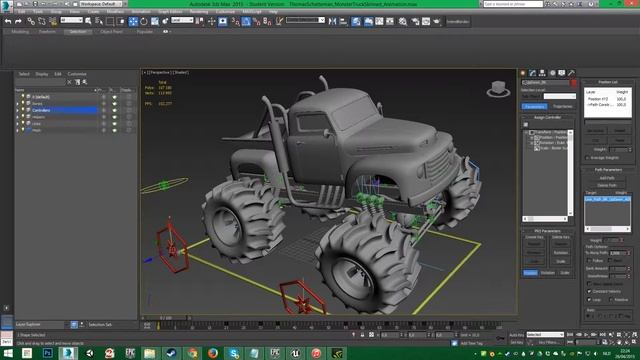The image size is (640, 360).
Task: Switch to the Modify command panel tab
Action: tap(533, 73)
